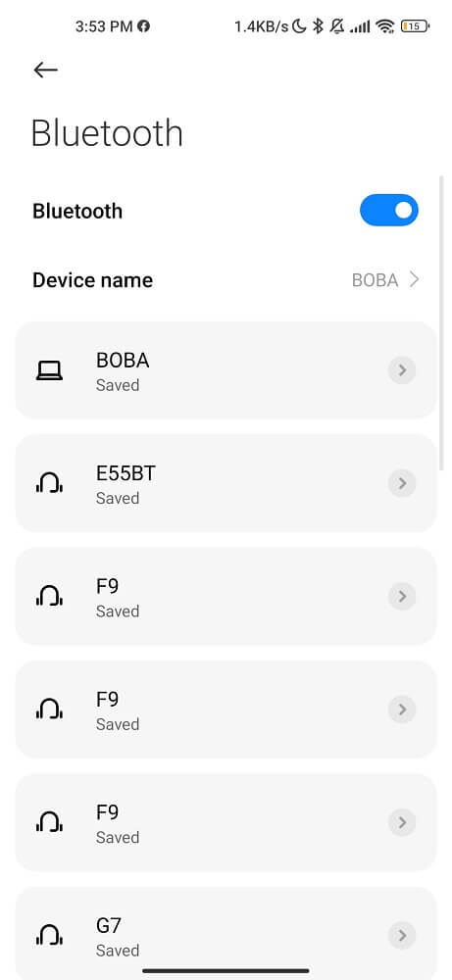
Task: Select the G7 saved device
Action: (x=226, y=933)
